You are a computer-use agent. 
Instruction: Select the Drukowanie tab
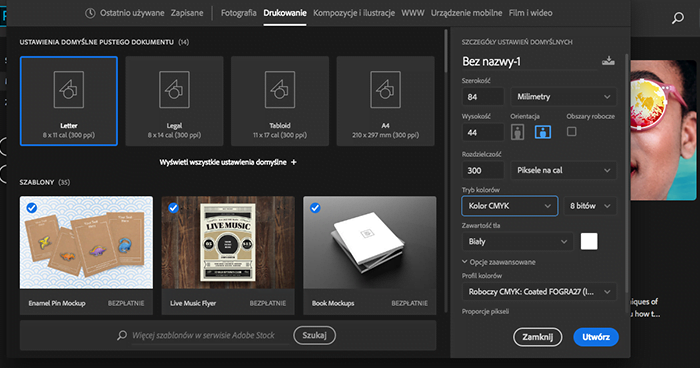[x=285, y=13]
